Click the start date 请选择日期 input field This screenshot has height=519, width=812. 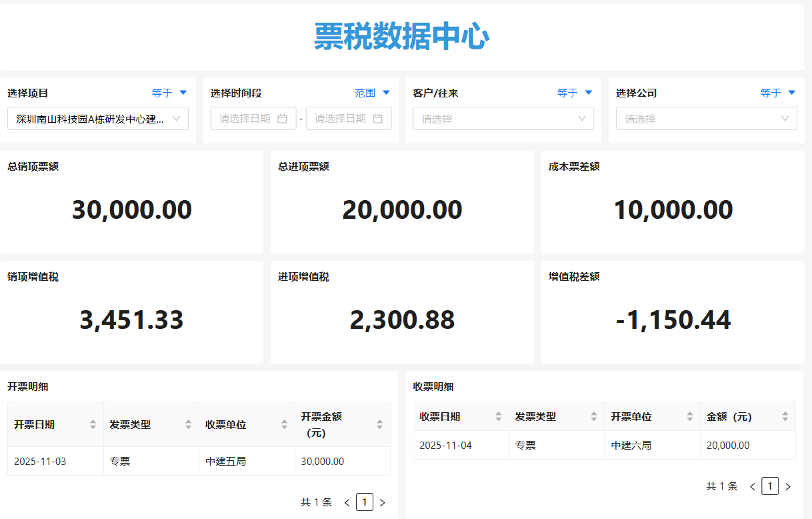tap(247, 118)
